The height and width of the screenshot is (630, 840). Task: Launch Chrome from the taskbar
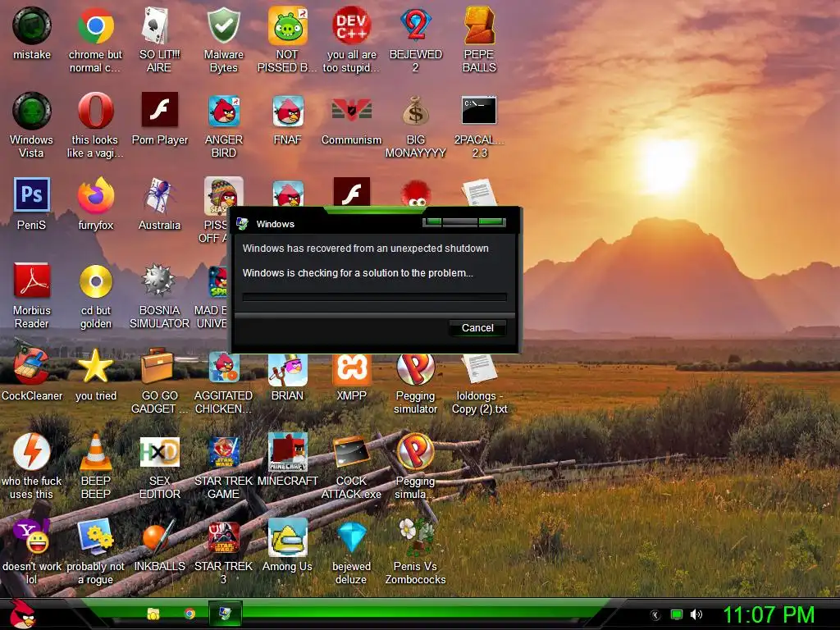(x=189, y=614)
